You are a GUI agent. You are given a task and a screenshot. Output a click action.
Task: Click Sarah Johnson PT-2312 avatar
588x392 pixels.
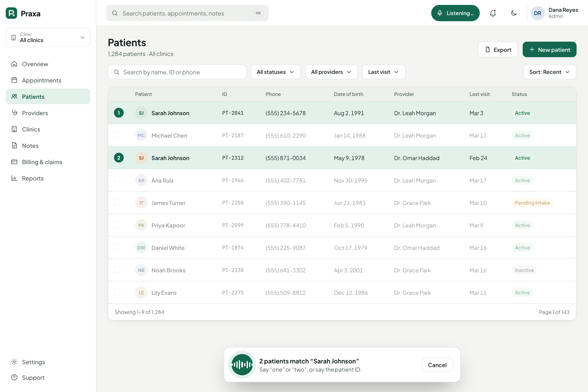coord(141,158)
